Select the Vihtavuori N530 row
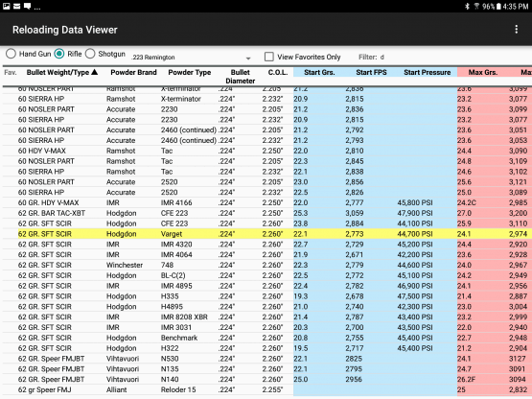The width and height of the screenshot is (532, 399). (267, 359)
